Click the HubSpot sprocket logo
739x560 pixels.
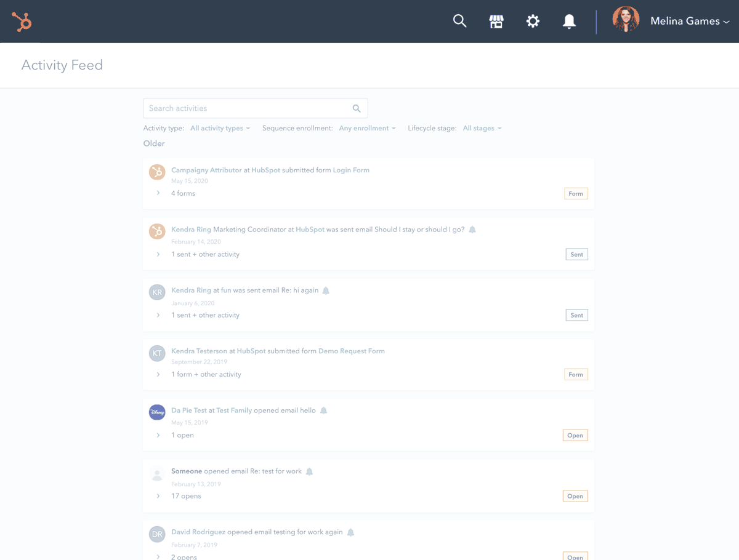coord(22,22)
